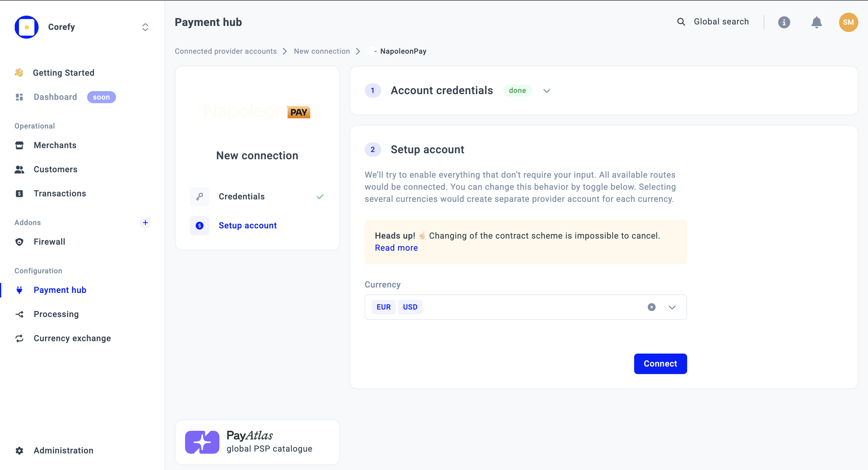This screenshot has height=470, width=868.
Task: Open PayAtlas global PSP catalogue banner
Action: point(257,442)
